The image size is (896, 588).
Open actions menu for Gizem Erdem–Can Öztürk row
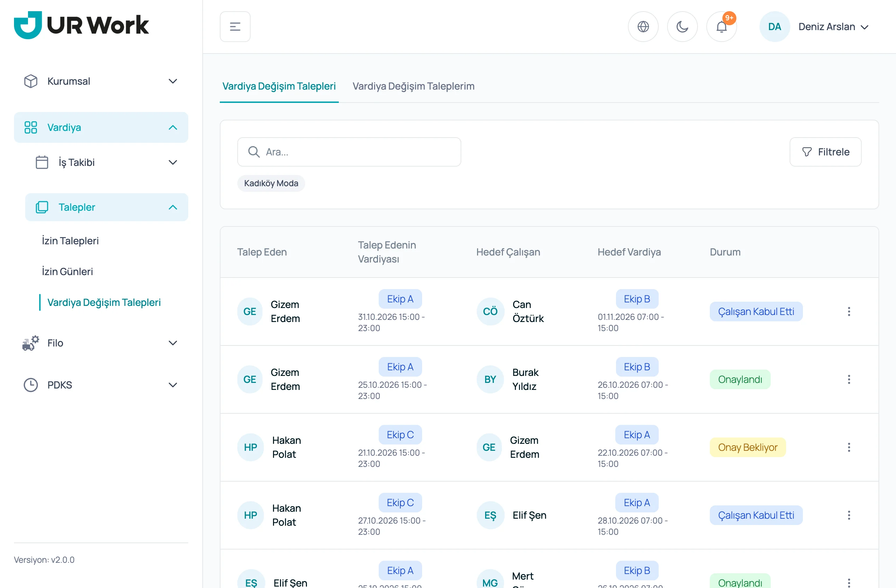[x=848, y=311]
